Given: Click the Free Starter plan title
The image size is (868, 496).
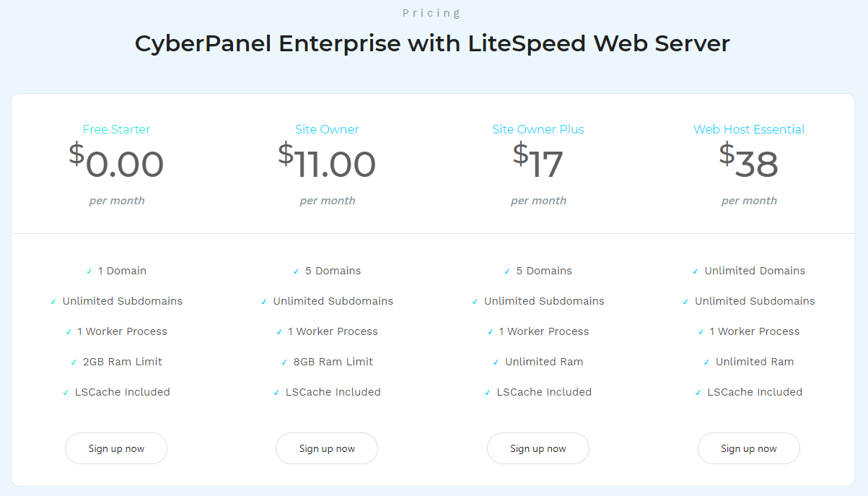Looking at the screenshot, I should 116,129.
